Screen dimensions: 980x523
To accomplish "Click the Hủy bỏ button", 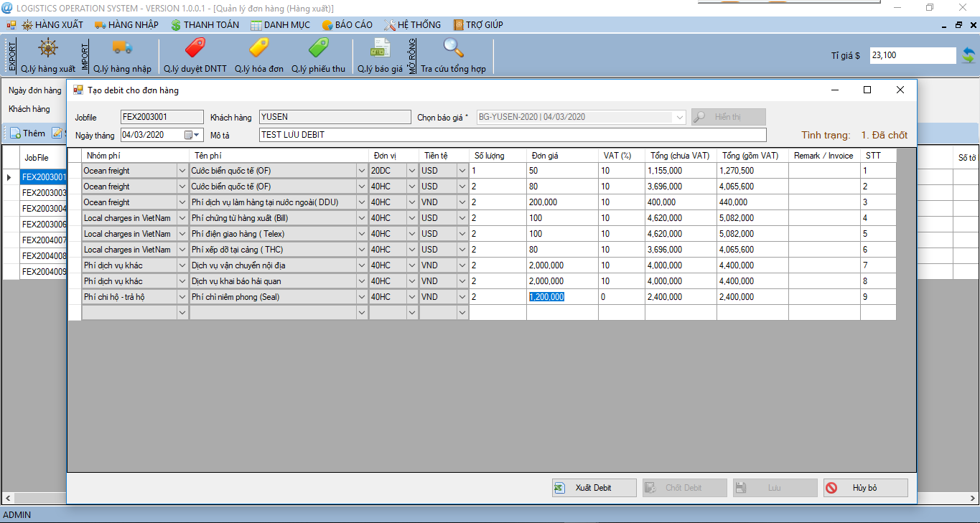I will coord(865,487).
